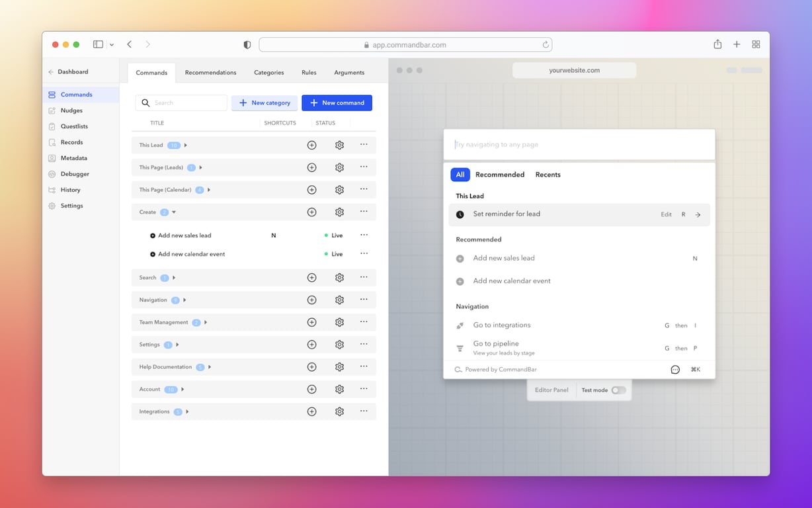Open settings gear for Create category
Image resolution: width=812 pixels, height=508 pixels.
coord(339,212)
